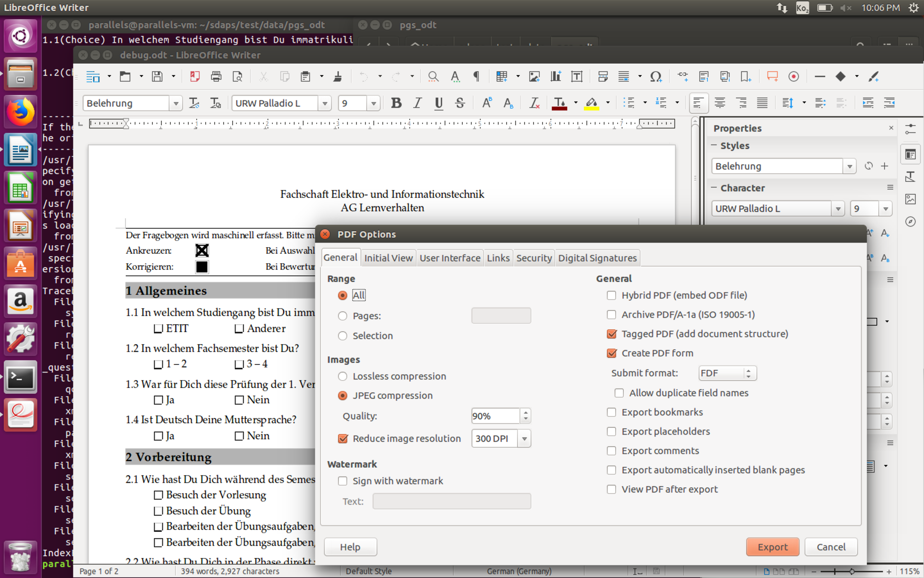Screen dimensions: 924x578
Task: Toggle Reduce image resolution checkbox
Action: (x=343, y=438)
